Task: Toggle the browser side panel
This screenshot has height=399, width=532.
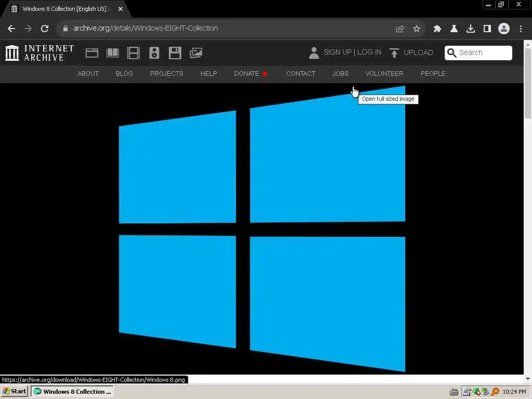Action: tap(487, 29)
